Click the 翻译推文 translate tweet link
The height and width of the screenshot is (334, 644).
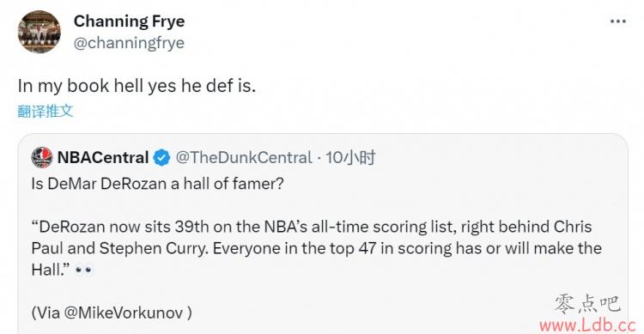[46, 111]
